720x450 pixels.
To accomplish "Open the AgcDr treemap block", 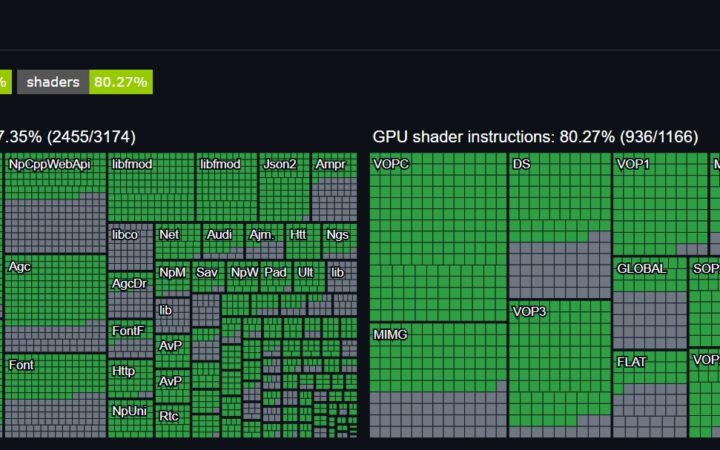I will (130, 295).
